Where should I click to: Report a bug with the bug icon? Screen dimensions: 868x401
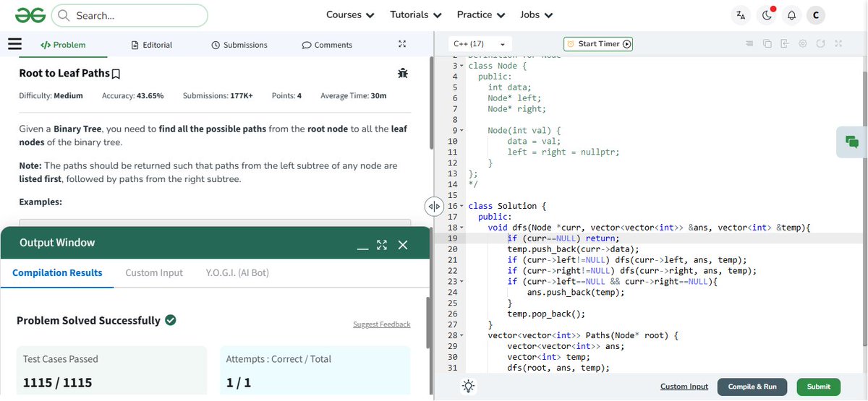[403, 73]
